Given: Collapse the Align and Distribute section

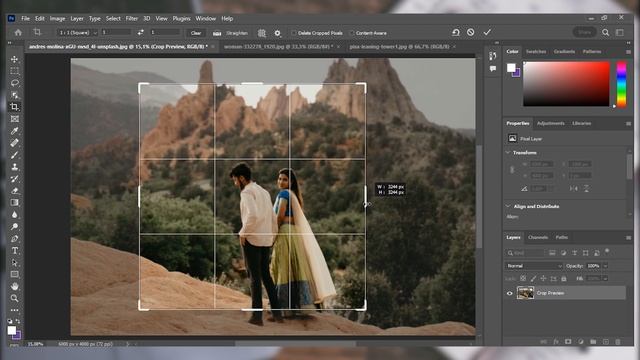Looking at the screenshot, I should [x=508, y=206].
